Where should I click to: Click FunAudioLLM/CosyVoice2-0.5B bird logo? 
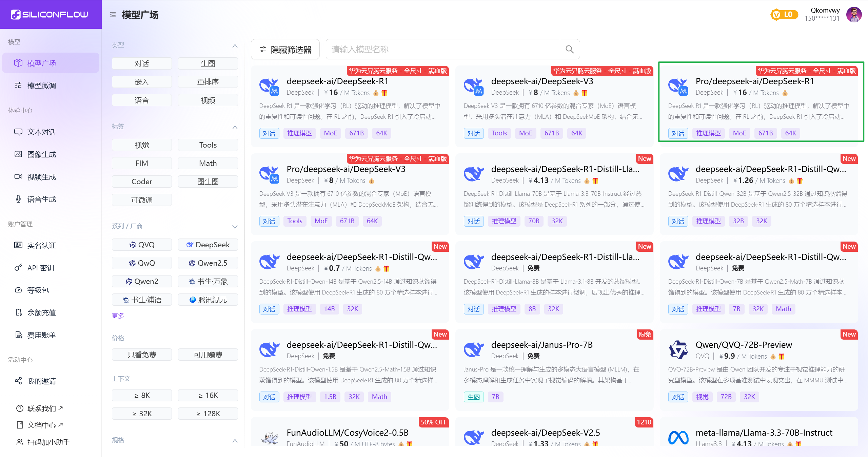point(270,438)
